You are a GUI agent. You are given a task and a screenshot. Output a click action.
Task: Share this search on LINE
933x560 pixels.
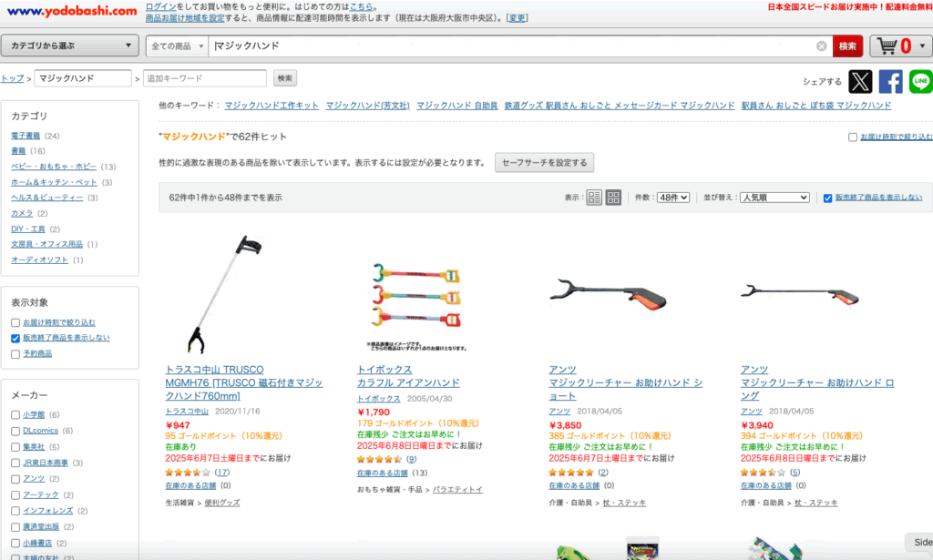point(920,81)
